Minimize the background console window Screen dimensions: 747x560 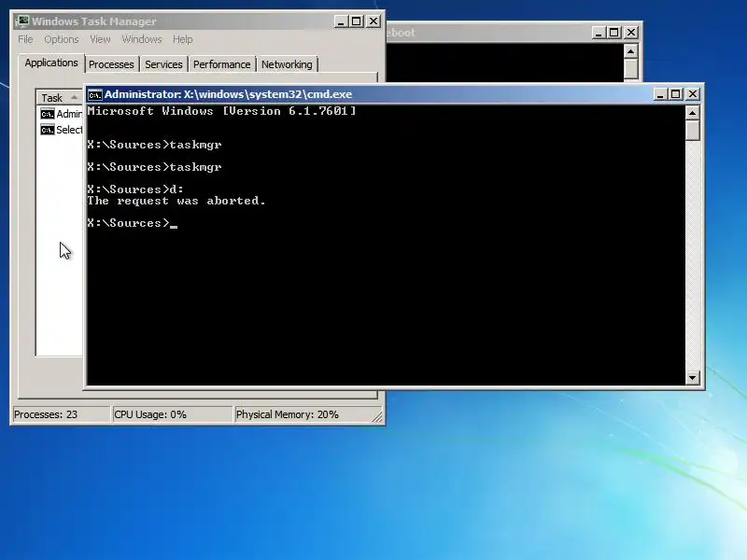[599, 33]
